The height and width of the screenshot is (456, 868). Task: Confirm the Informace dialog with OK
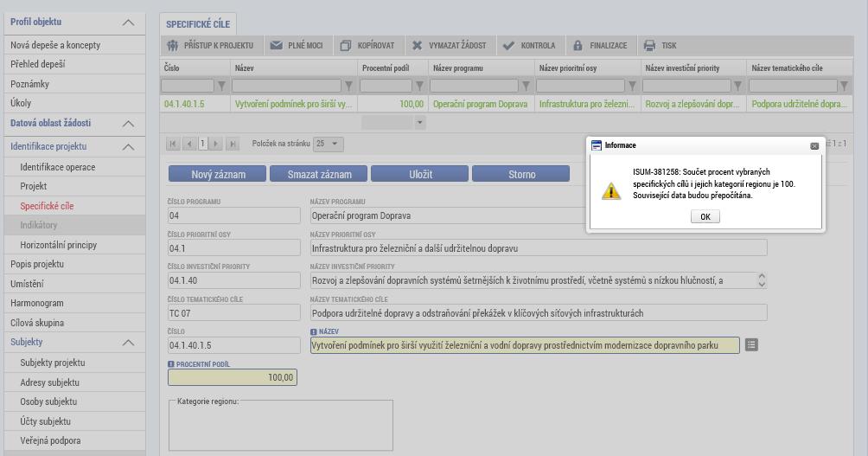click(x=705, y=216)
